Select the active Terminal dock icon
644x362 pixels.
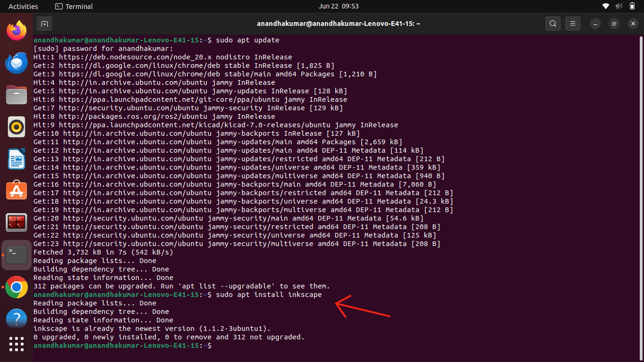pos(17,255)
